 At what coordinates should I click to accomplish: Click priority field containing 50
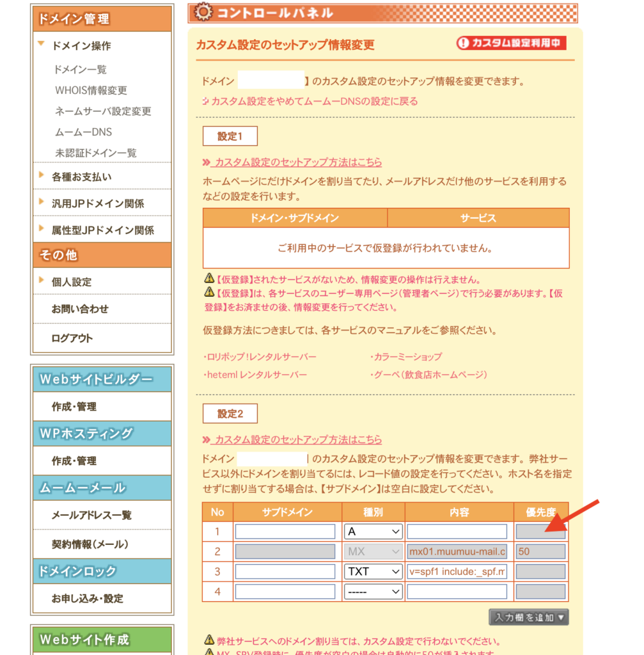pos(540,551)
